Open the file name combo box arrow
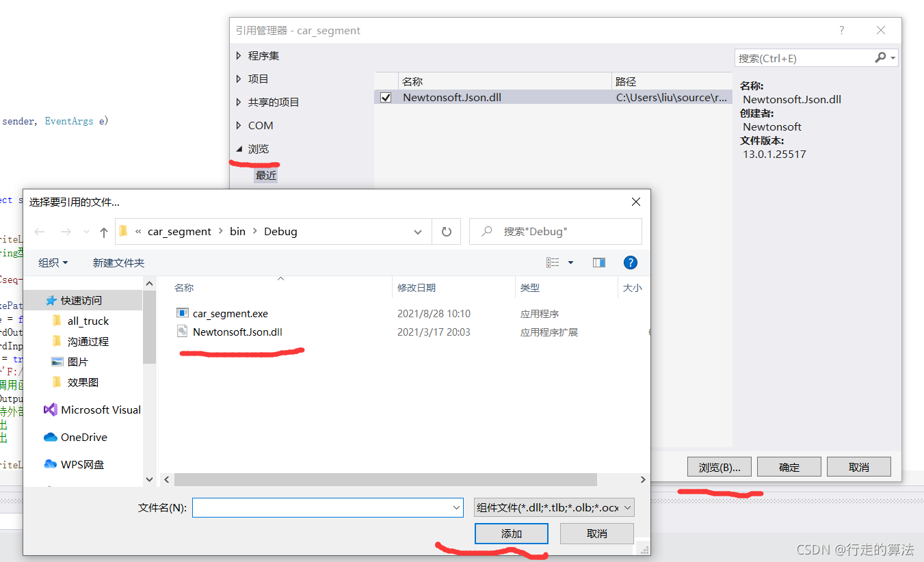Viewport: 924px width, 562px height. pyautogui.click(x=455, y=507)
